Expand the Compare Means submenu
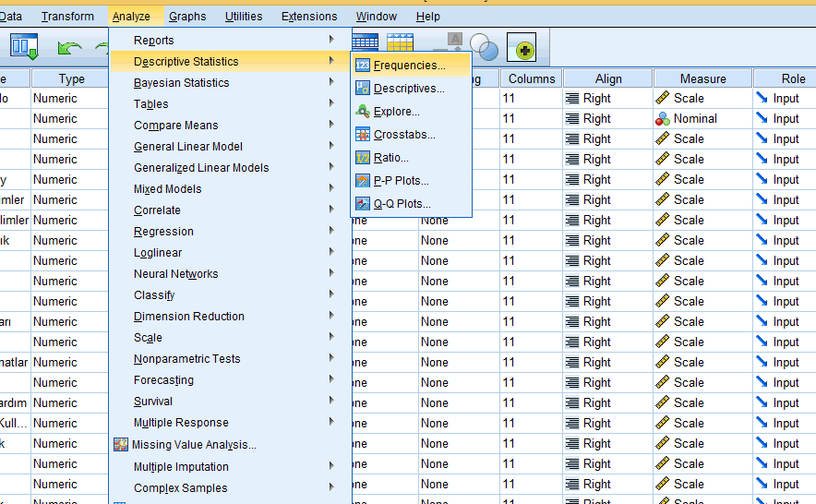Screen dimensions: 816x504 coord(331,125)
